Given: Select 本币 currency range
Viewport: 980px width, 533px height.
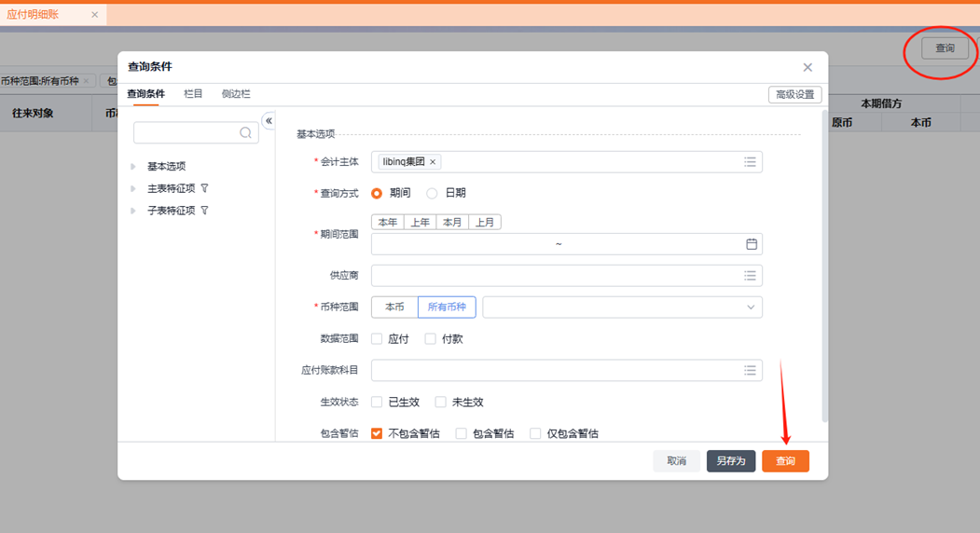Looking at the screenshot, I should click(x=394, y=307).
